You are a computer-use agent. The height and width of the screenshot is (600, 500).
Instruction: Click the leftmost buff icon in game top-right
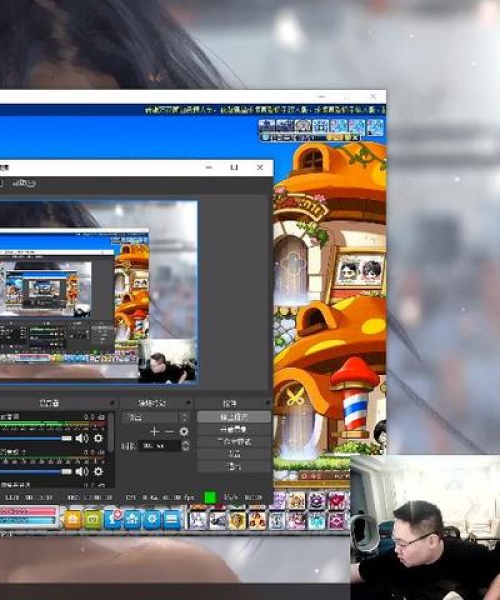coord(267,126)
